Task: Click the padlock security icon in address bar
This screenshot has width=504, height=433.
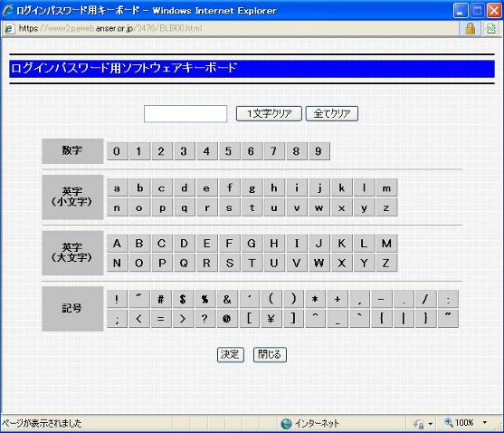Action: 470,29
